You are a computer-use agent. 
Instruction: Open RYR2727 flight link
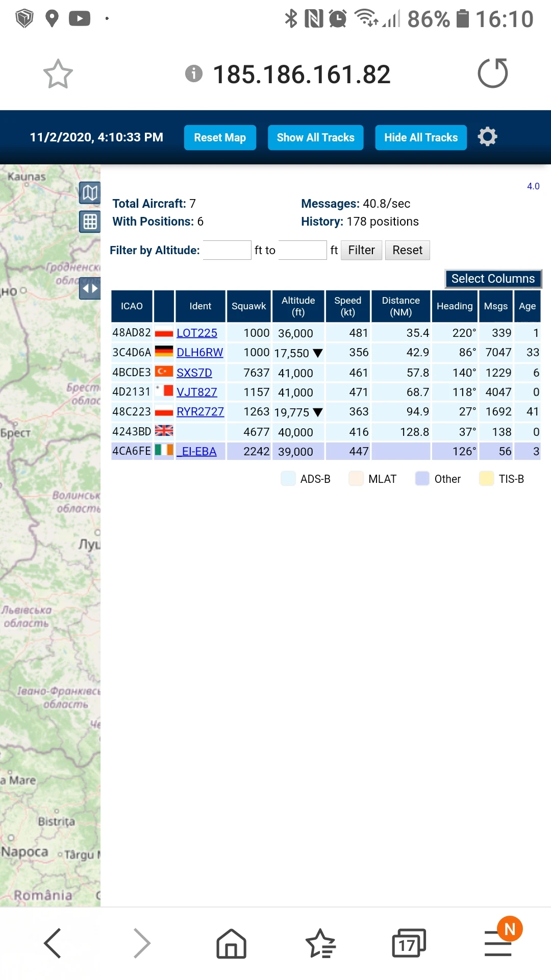tap(201, 411)
